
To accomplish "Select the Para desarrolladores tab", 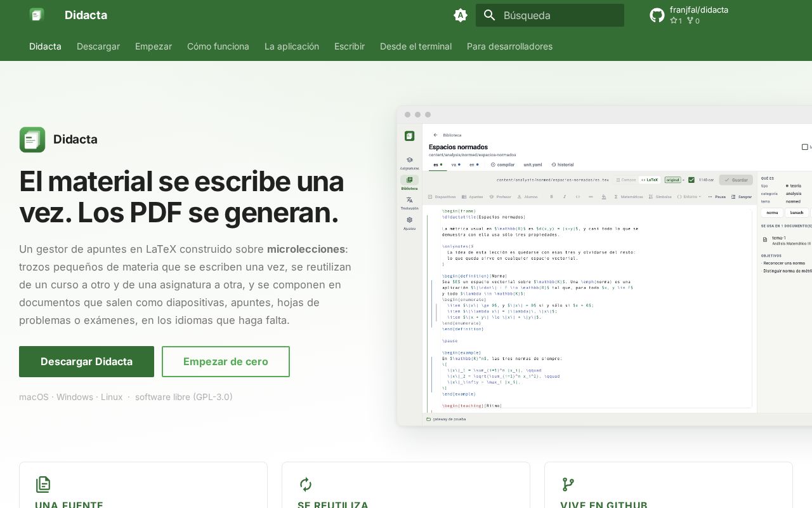I will tap(509, 46).
